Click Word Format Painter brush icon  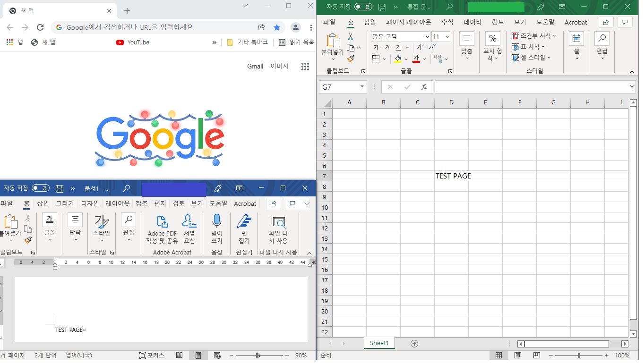pyautogui.click(x=28, y=240)
